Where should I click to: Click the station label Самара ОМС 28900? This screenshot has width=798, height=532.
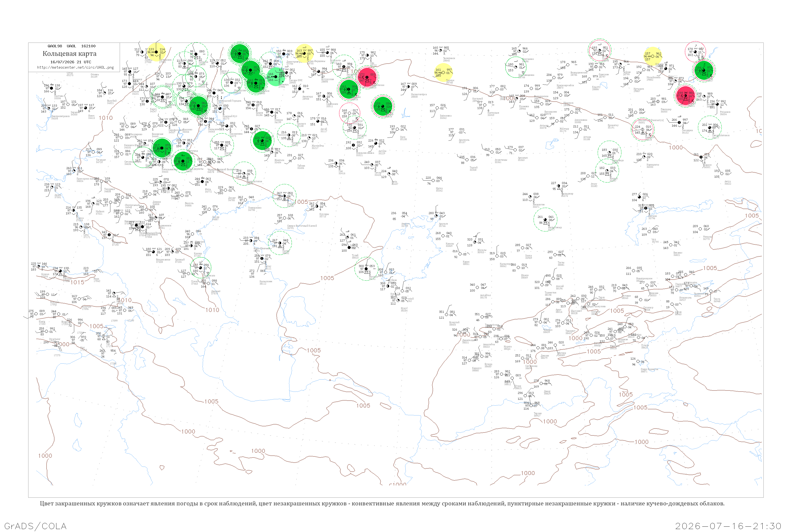point(296,81)
